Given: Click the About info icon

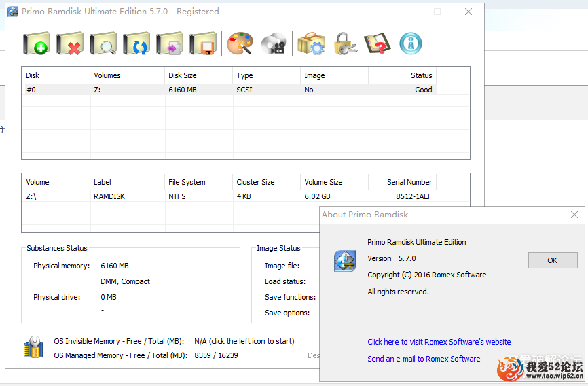Looking at the screenshot, I should 411,43.
